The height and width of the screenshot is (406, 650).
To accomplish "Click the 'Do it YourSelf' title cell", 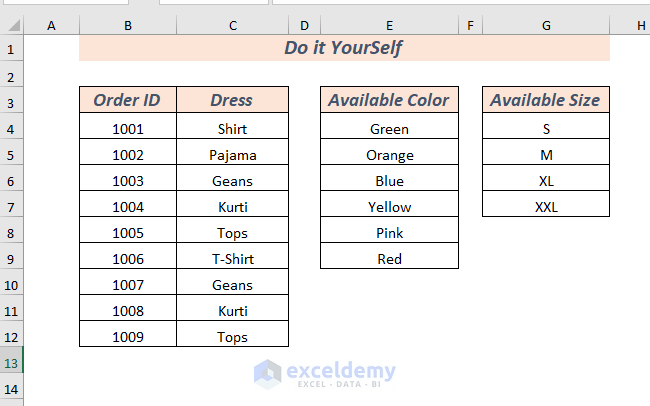I will click(x=344, y=48).
